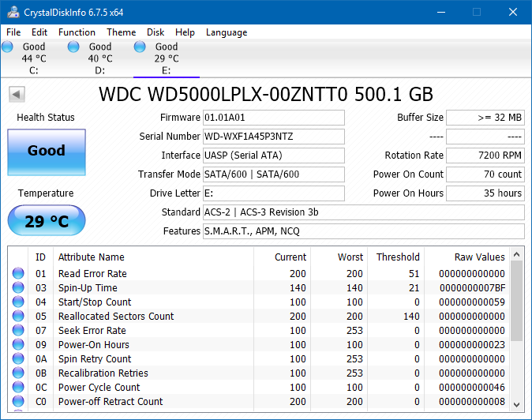This screenshot has width=532, height=420.
Task: Click the Good health status button
Action: point(47,152)
